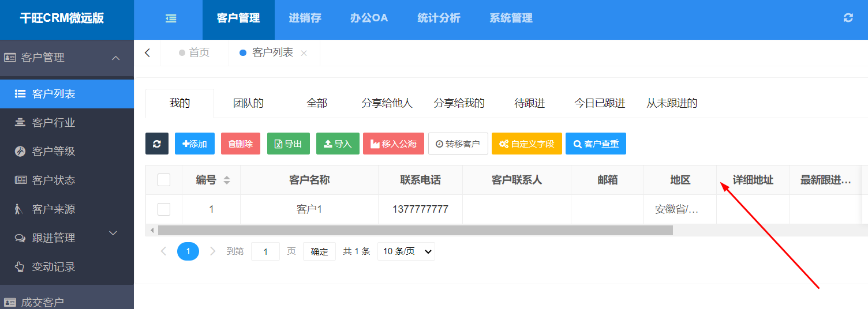868x309 pixels.
Task: Select the 分享给我的 filter tab
Action: coord(459,103)
